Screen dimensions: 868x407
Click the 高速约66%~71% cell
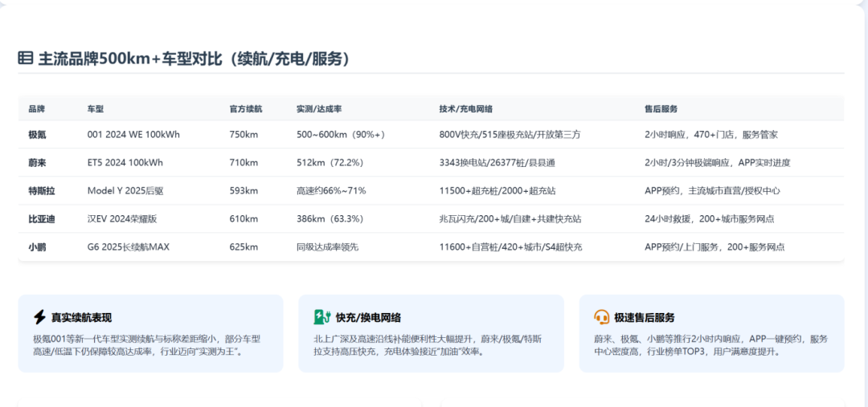tap(331, 191)
